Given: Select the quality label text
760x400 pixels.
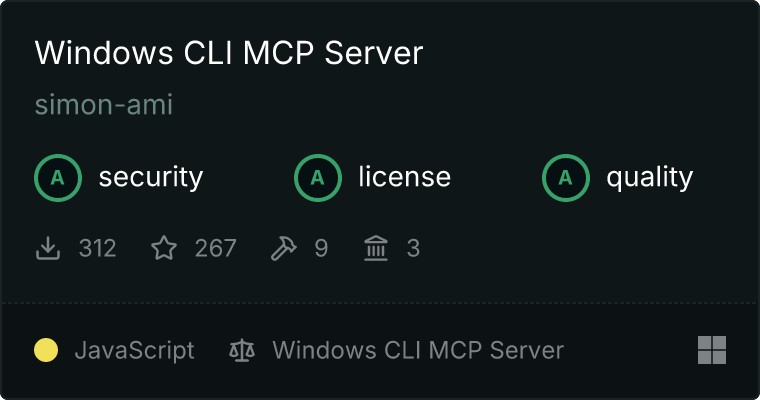Looking at the screenshot, I should pos(649,177).
